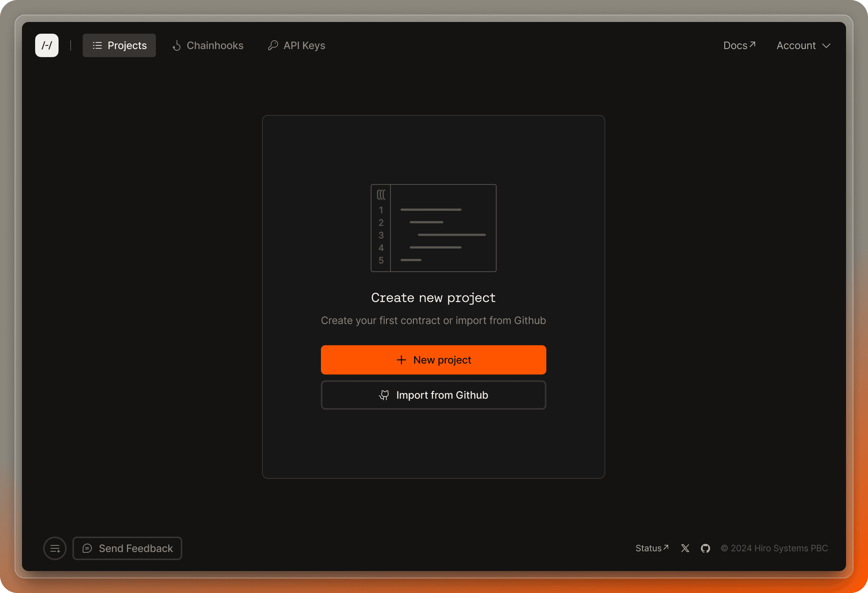Click the API Keys key icon
Viewport: 868px width, 593px height.
click(x=273, y=45)
